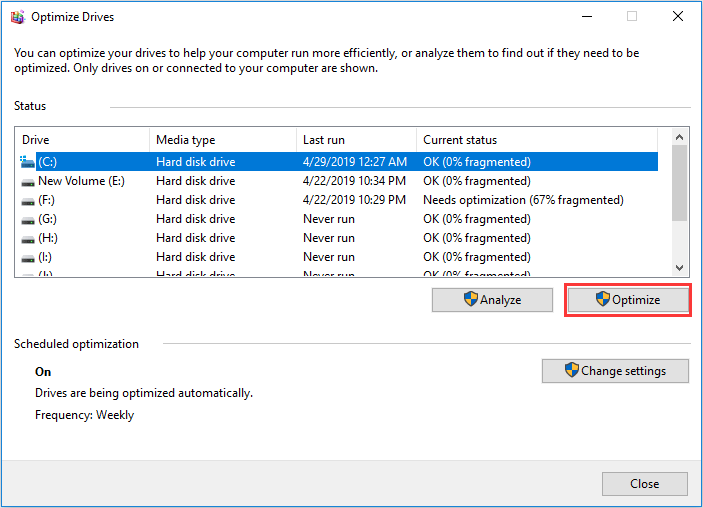The image size is (703, 508).
Task: Click the Drive column header
Action: click(x=82, y=140)
